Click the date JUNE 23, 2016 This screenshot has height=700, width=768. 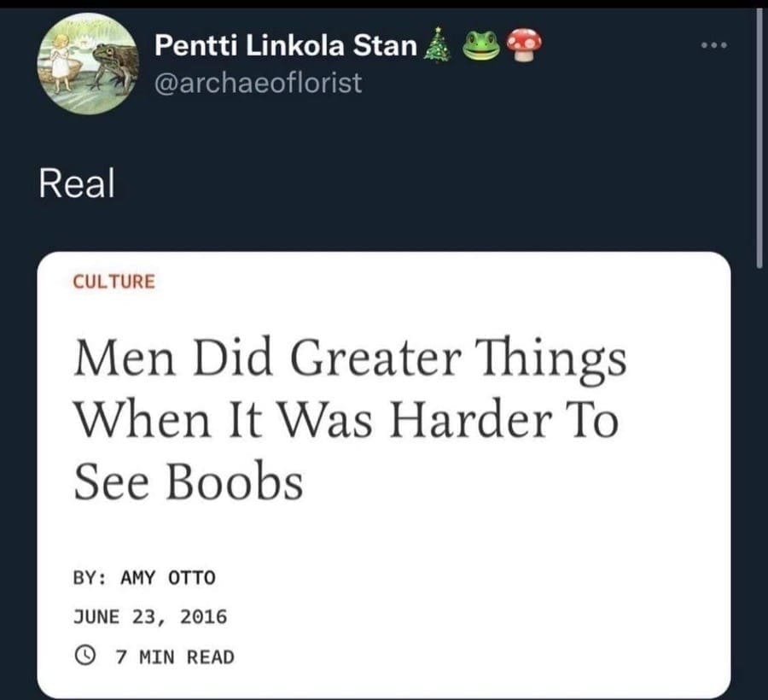click(x=149, y=616)
